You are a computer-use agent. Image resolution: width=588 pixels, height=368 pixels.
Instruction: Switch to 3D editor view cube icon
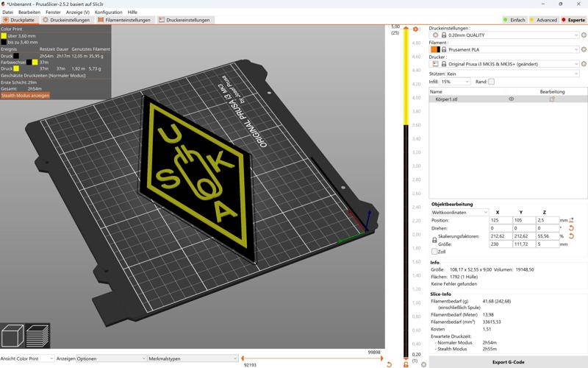13,336
